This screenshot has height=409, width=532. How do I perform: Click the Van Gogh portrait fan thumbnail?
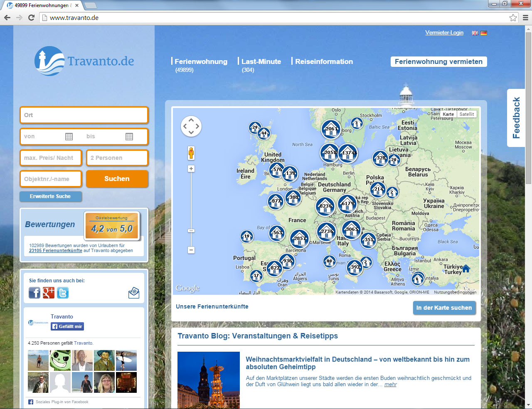point(104,360)
